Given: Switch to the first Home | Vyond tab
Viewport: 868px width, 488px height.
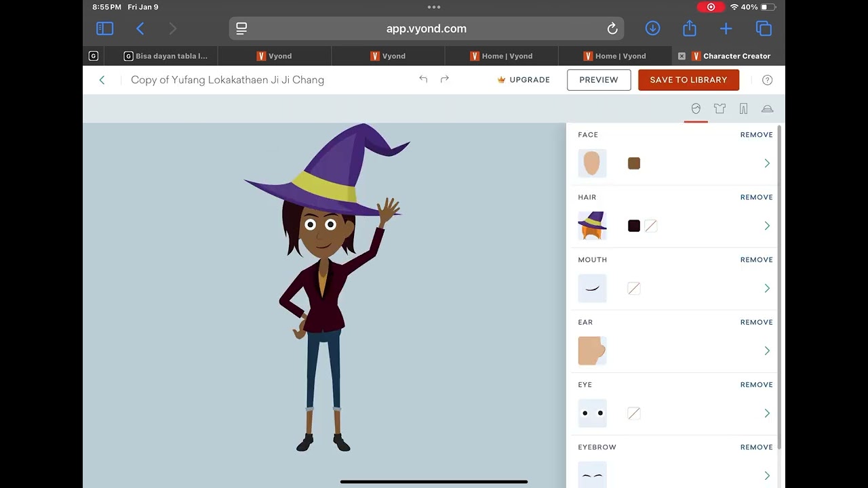Looking at the screenshot, I should [502, 56].
